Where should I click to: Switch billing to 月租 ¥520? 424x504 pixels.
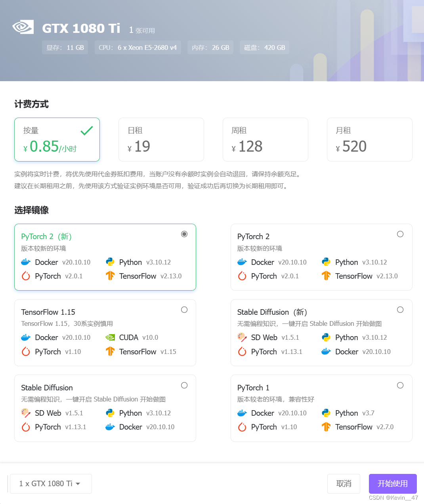[x=370, y=139]
